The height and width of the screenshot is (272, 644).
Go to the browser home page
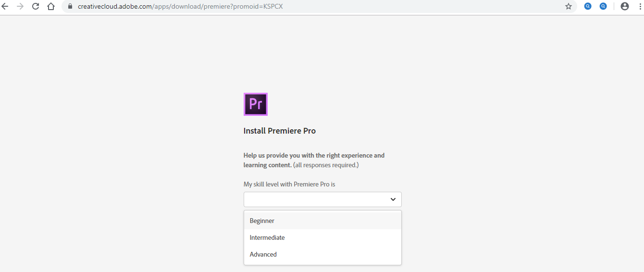[x=51, y=7]
